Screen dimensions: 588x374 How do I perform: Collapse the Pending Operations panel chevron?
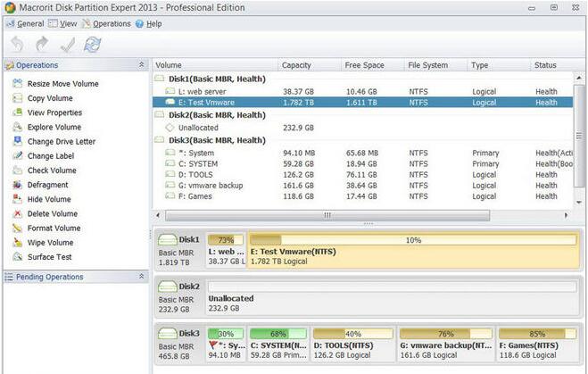141,277
